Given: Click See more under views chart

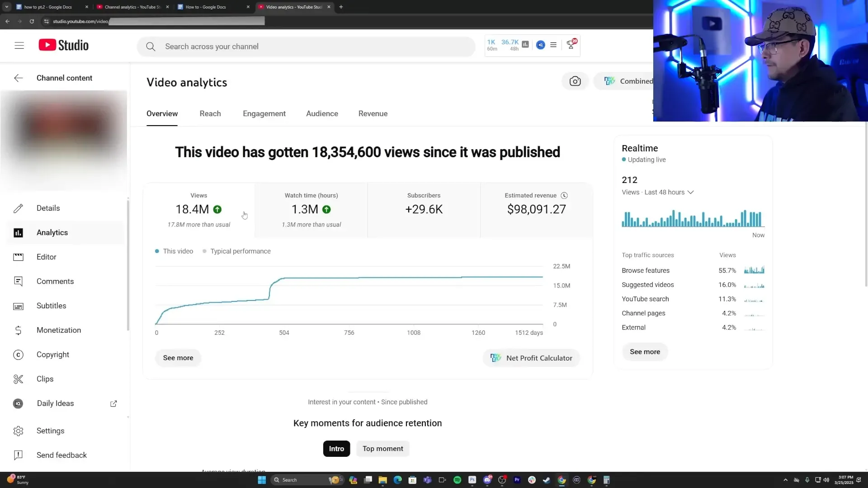Looking at the screenshot, I should 178,358.
